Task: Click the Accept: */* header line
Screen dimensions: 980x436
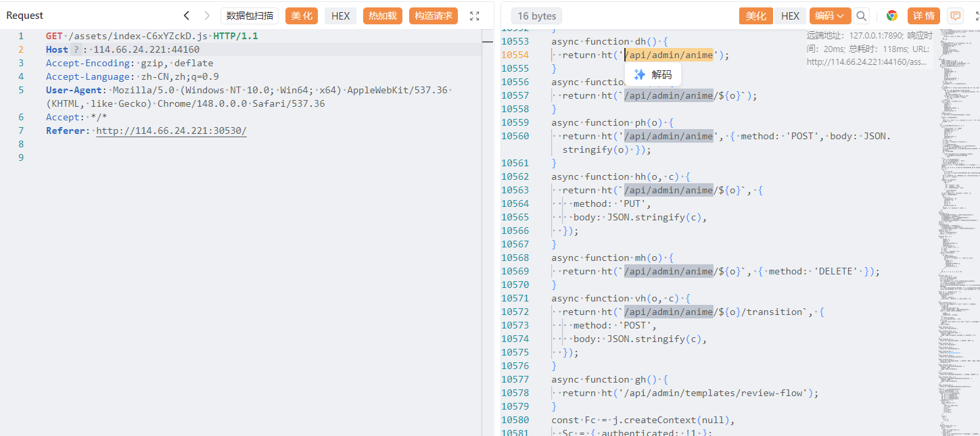Action: (x=76, y=117)
